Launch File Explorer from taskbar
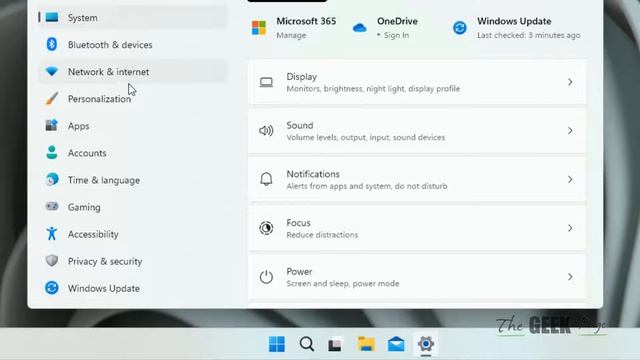 click(366, 344)
